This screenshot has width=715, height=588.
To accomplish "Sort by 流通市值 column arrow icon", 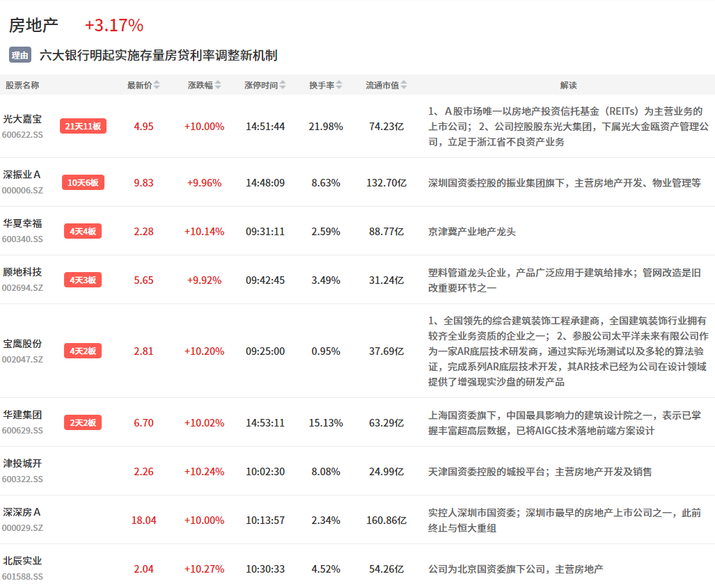I will pos(403,85).
